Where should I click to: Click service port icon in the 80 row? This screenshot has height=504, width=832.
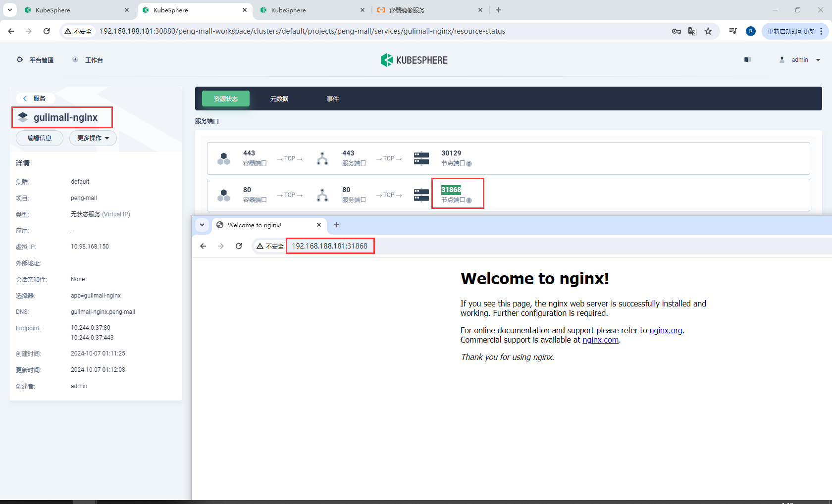tap(322, 195)
